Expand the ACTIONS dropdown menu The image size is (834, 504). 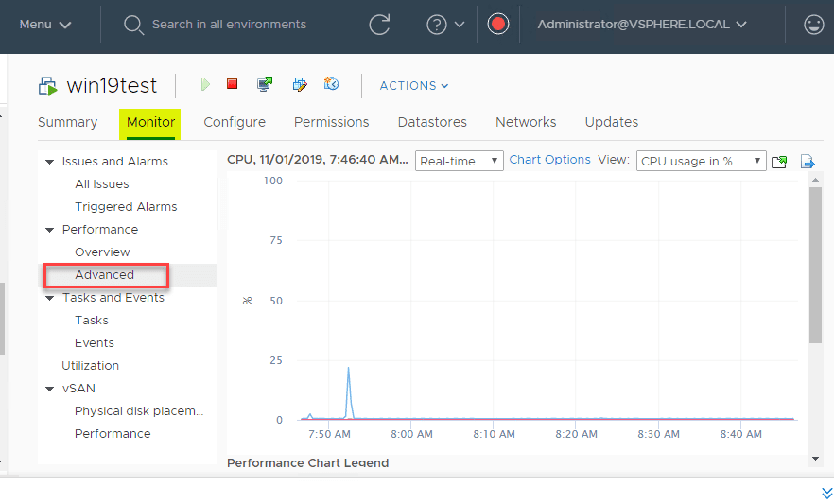coord(414,86)
